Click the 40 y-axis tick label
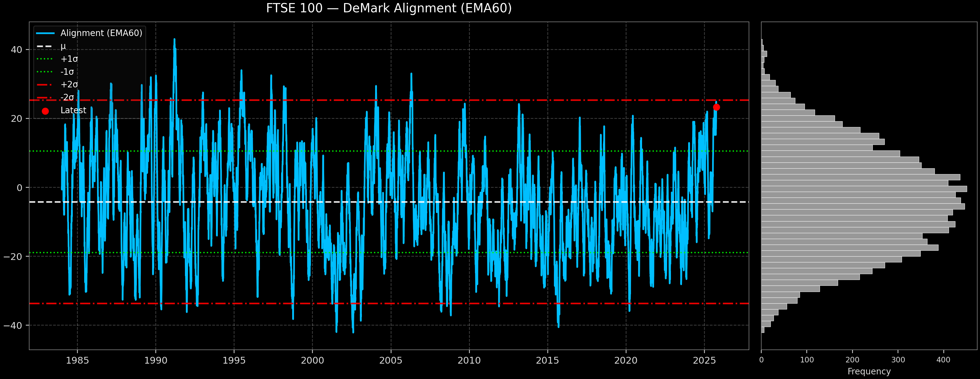 [x=16, y=50]
